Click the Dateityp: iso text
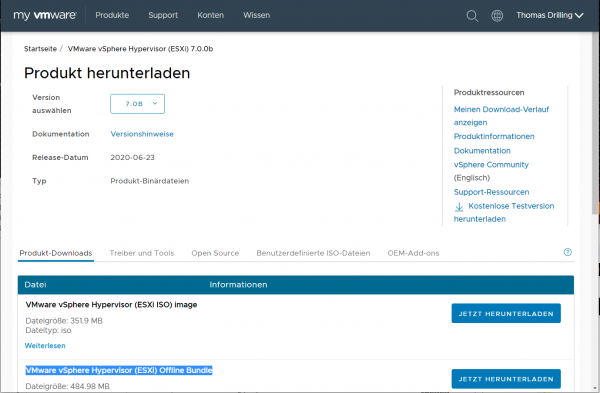Viewport: 600px width, 393px height. pyautogui.click(x=48, y=330)
